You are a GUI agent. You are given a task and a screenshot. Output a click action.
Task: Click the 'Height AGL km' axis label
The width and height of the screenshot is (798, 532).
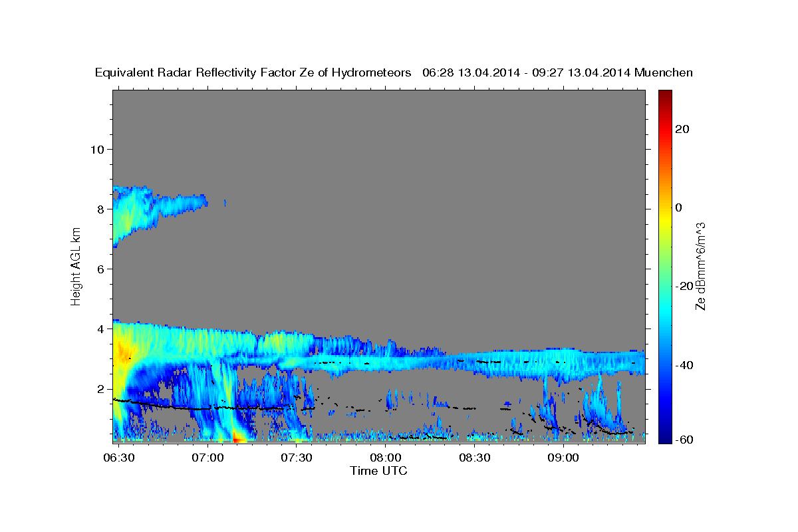coord(76,267)
